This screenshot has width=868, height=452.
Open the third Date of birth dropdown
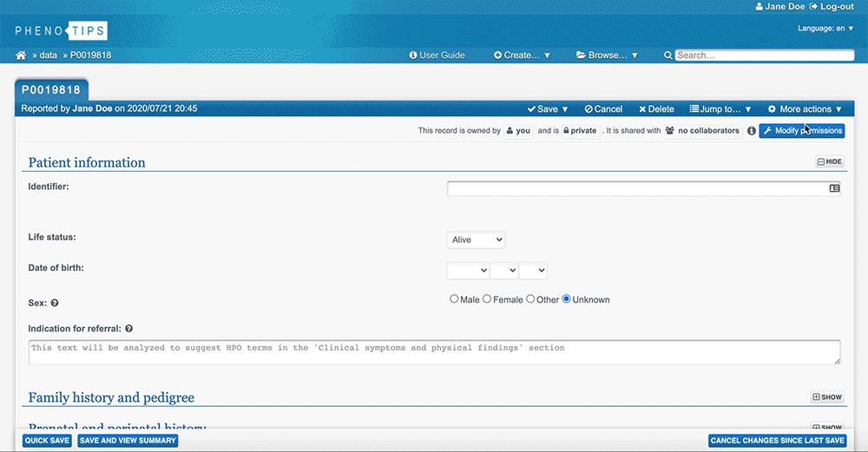point(533,271)
